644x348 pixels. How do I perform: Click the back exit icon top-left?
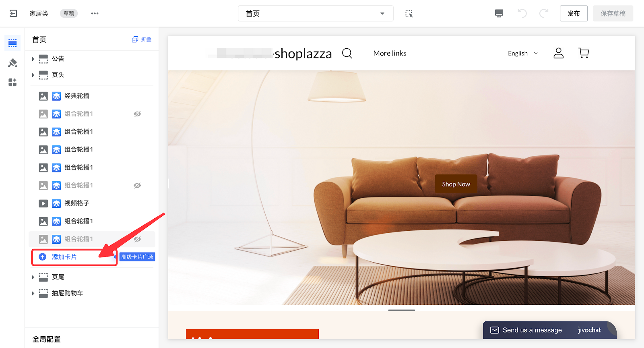pyautogui.click(x=13, y=14)
